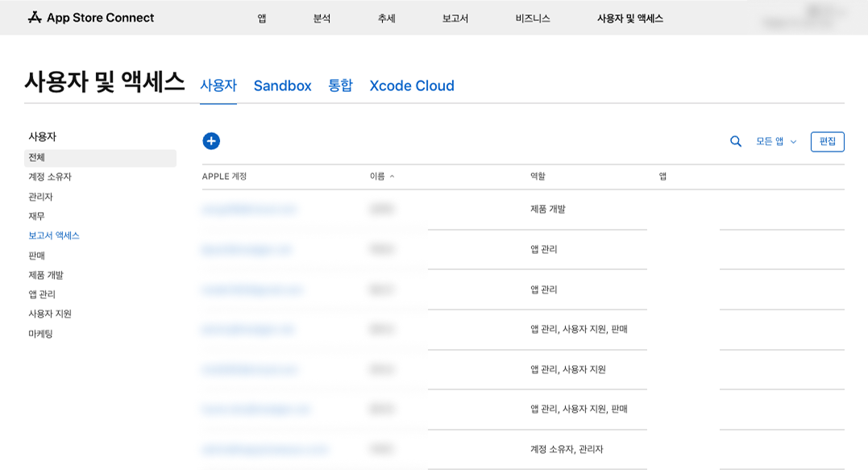Viewport: 868px width, 470px height.
Task: Select 판매 in the sidebar
Action: click(x=36, y=256)
